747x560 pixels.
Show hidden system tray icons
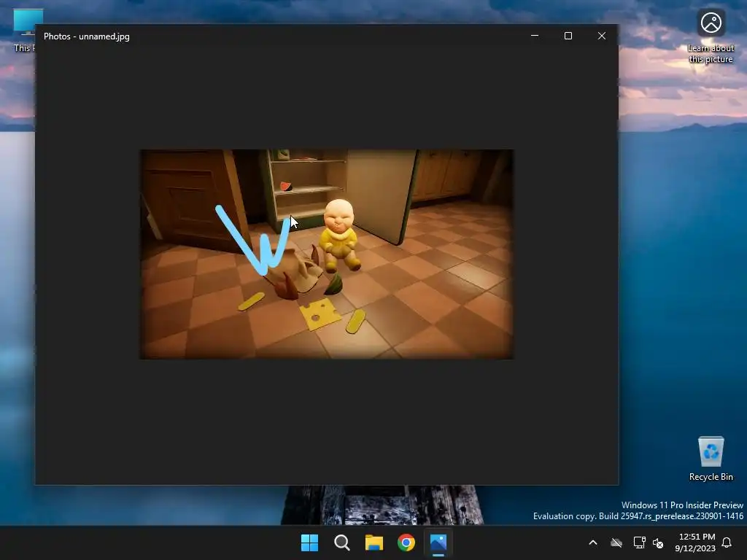point(593,542)
